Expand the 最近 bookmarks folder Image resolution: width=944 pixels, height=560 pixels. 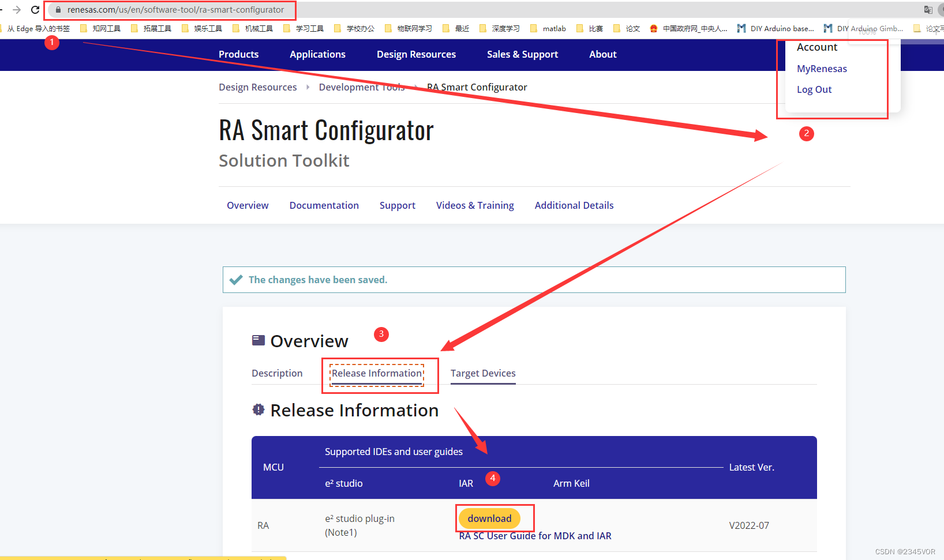[455, 28]
